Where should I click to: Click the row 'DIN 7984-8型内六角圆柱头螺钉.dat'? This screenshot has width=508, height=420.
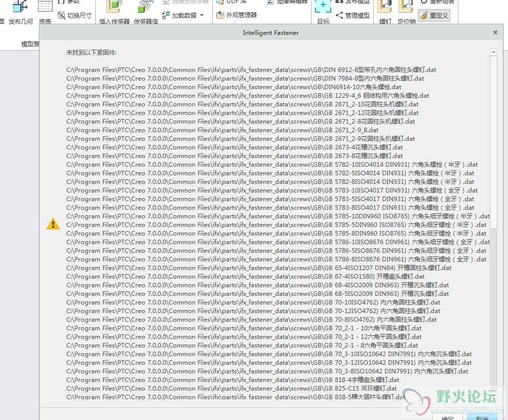(245, 79)
